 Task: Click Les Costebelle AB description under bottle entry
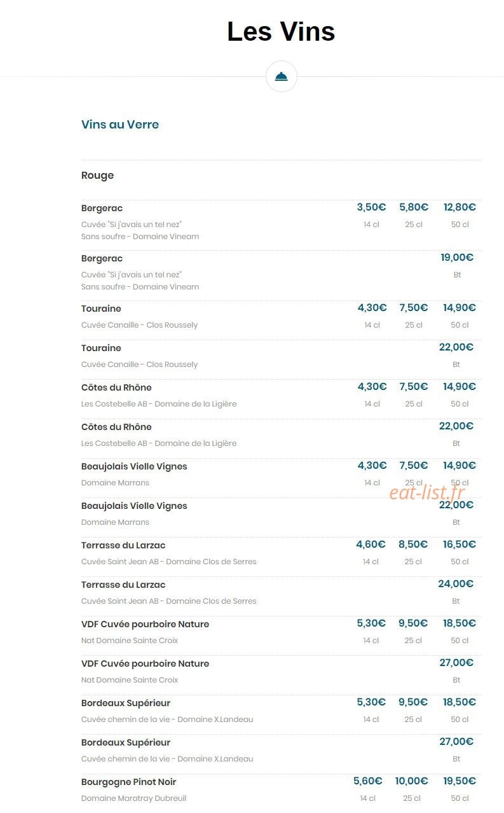point(159,443)
